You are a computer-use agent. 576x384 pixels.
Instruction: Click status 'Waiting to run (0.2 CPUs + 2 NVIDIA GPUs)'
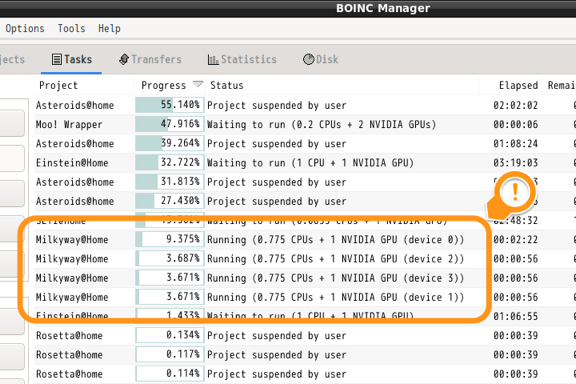point(321,125)
